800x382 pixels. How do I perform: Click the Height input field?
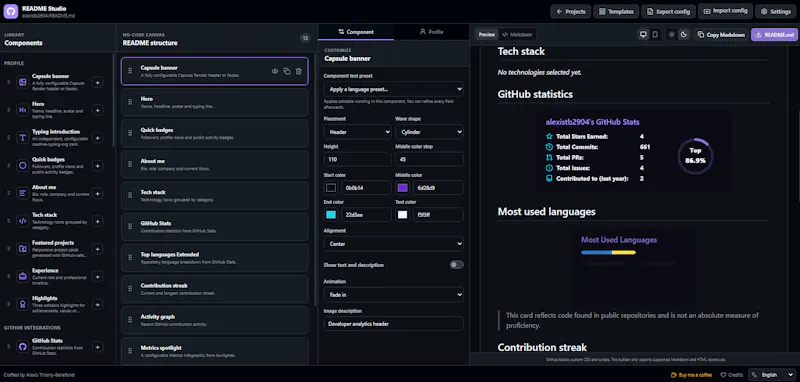(x=358, y=159)
